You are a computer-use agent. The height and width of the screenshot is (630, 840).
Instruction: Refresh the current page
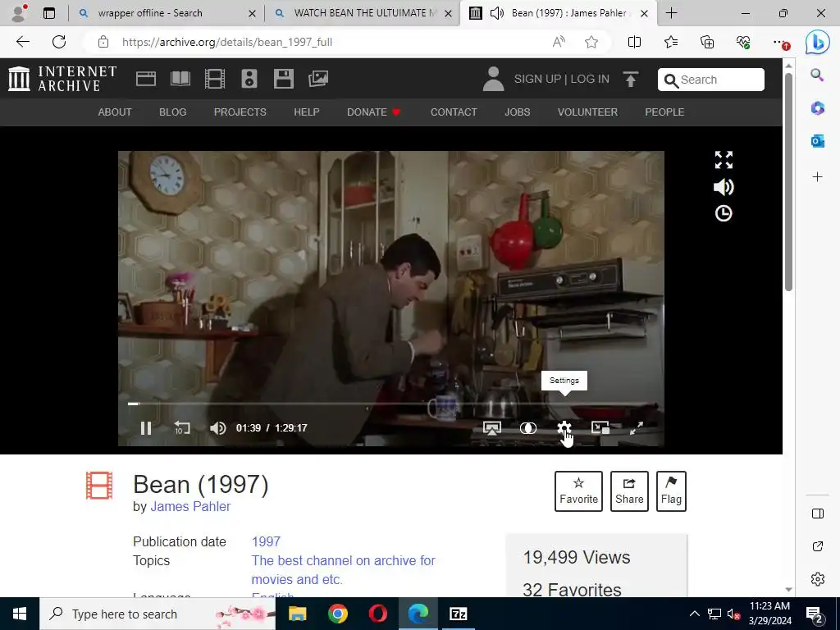click(x=59, y=42)
